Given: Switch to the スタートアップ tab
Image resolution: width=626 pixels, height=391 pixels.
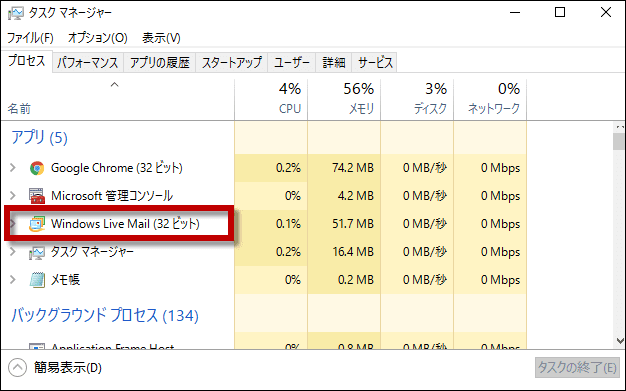Looking at the screenshot, I should tap(232, 63).
